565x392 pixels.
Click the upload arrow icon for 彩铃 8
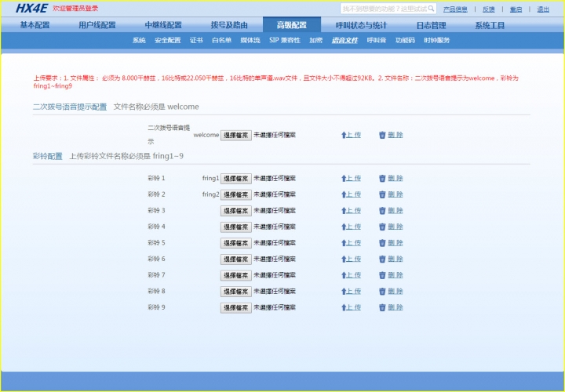coord(344,292)
